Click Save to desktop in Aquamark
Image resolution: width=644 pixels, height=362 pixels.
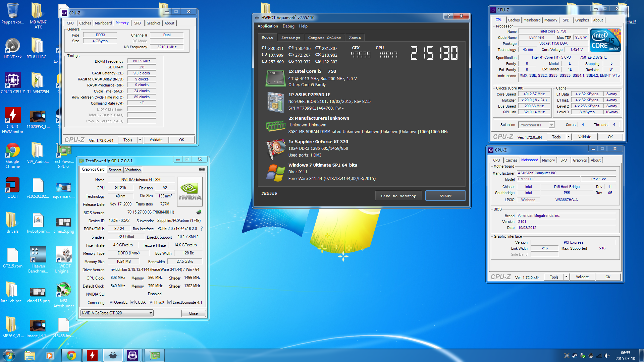398,196
